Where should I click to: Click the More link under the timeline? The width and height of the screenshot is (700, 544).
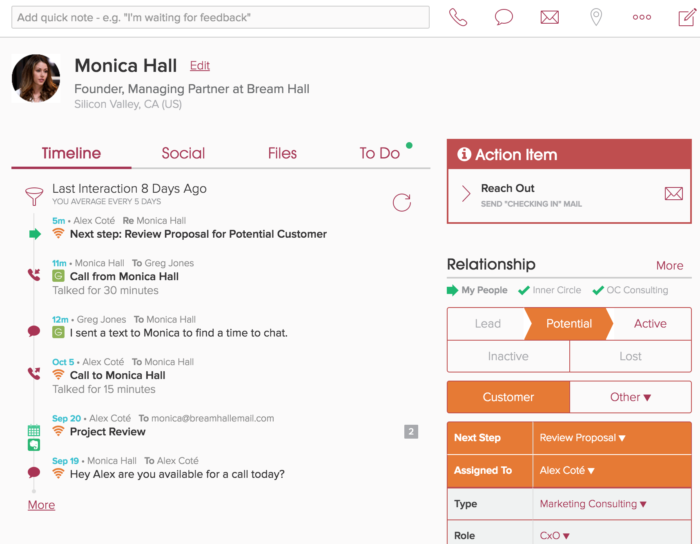[42, 505]
